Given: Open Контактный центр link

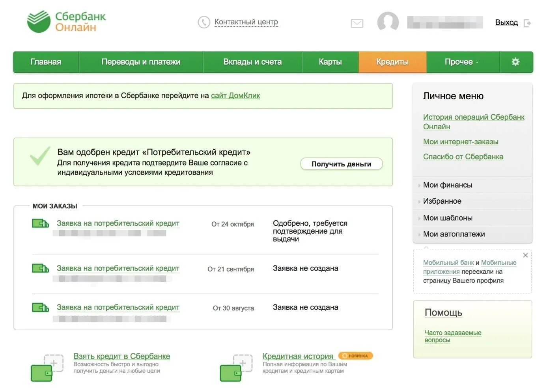Looking at the screenshot, I should [x=246, y=22].
